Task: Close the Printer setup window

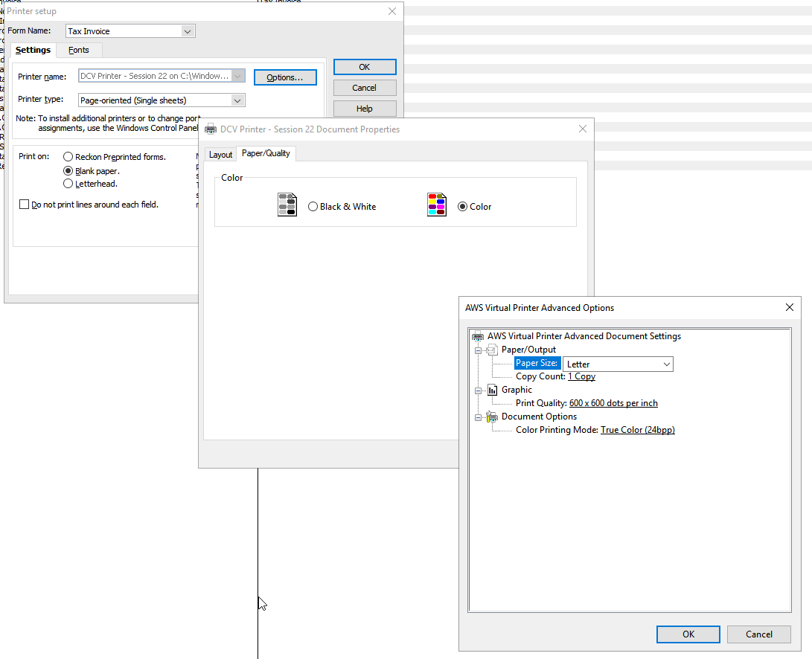Action: pos(392,11)
